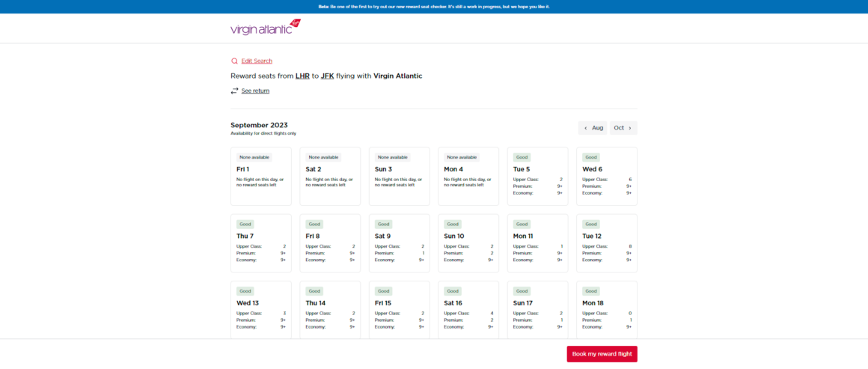The width and height of the screenshot is (868, 369).
Task: Select the Sun 3 date card
Action: click(399, 176)
